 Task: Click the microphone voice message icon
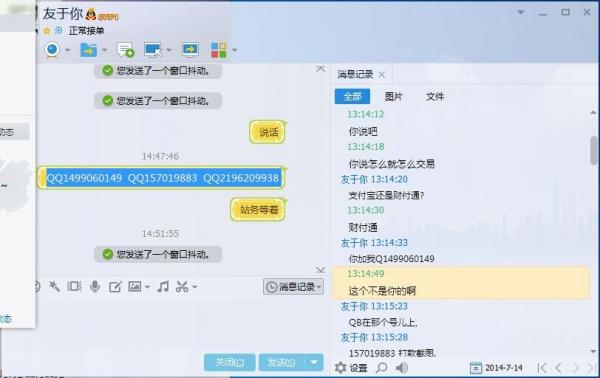[95, 287]
